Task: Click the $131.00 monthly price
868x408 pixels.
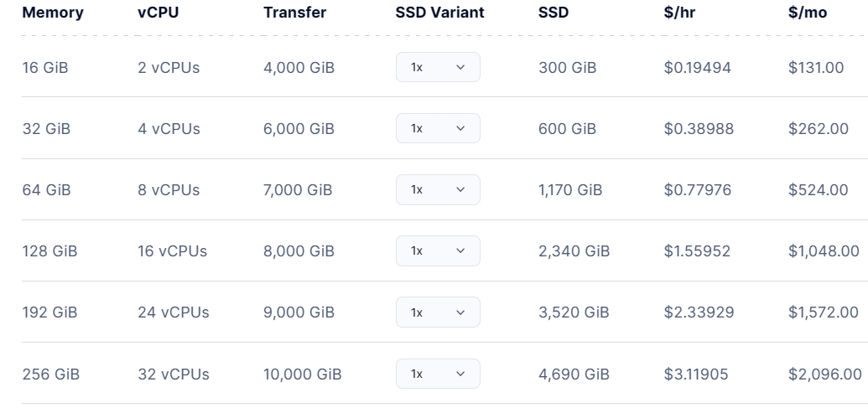Action: pyautogui.click(x=816, y=68)
